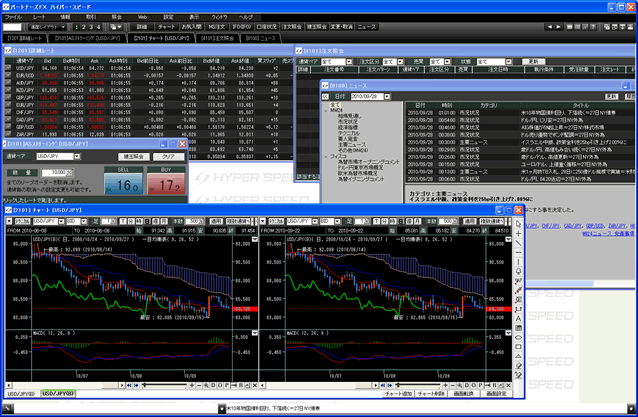Image resolution: width=638 pixels, height=417 pixels.
Task: Open USD/JPY currency dropdown in streaming window
Action: tap(77, 156)
